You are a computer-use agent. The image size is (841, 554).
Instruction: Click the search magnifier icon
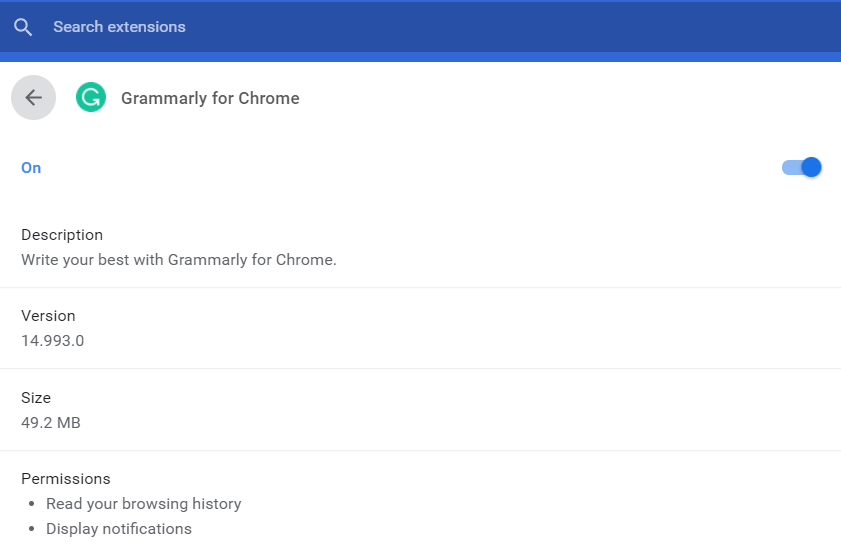click(x=23, y=27)
